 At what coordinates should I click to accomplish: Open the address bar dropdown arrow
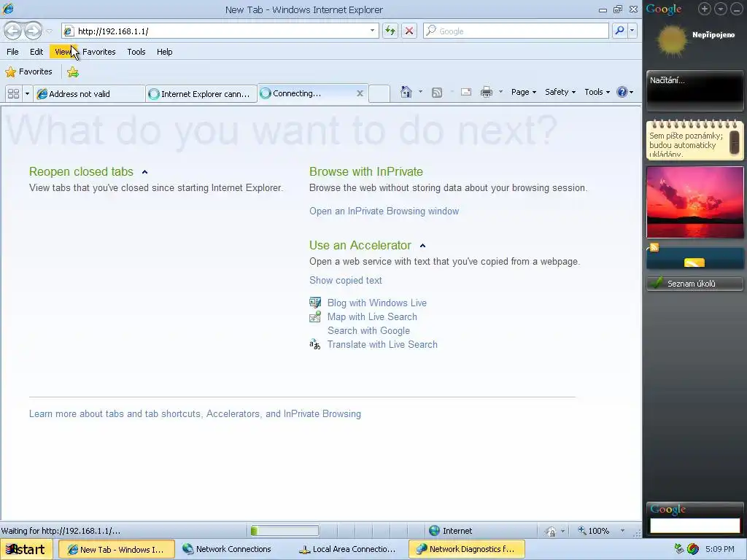372,31
